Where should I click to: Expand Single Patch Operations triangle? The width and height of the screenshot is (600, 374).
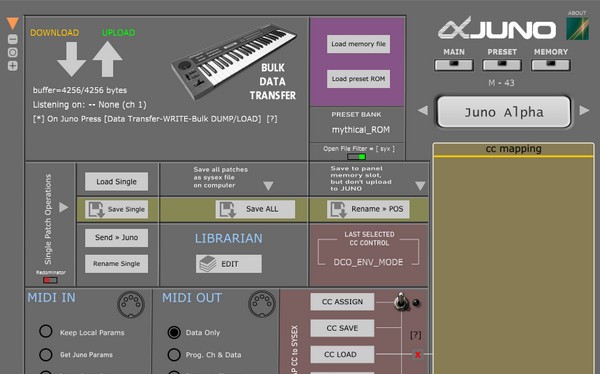(x=64, y=207)
